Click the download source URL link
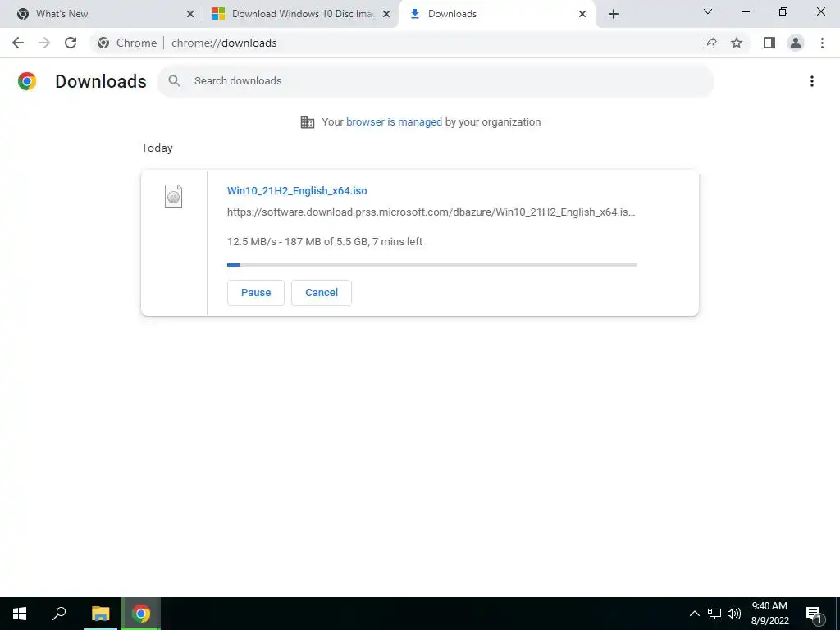Viewport: 840px width, 630px height. pyautogui.click(x=431, y=212)
